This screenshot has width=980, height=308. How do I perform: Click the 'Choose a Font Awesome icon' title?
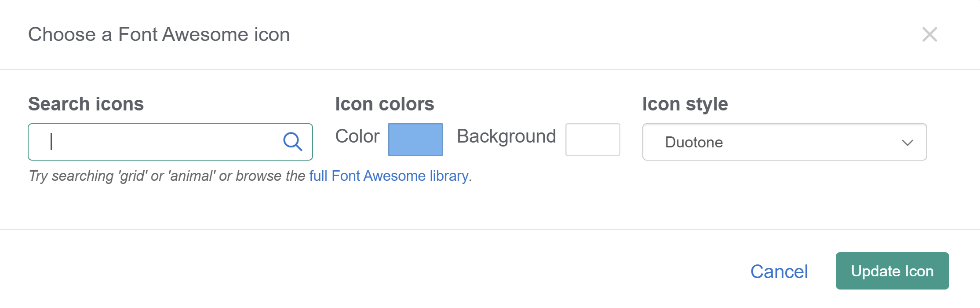159,34
